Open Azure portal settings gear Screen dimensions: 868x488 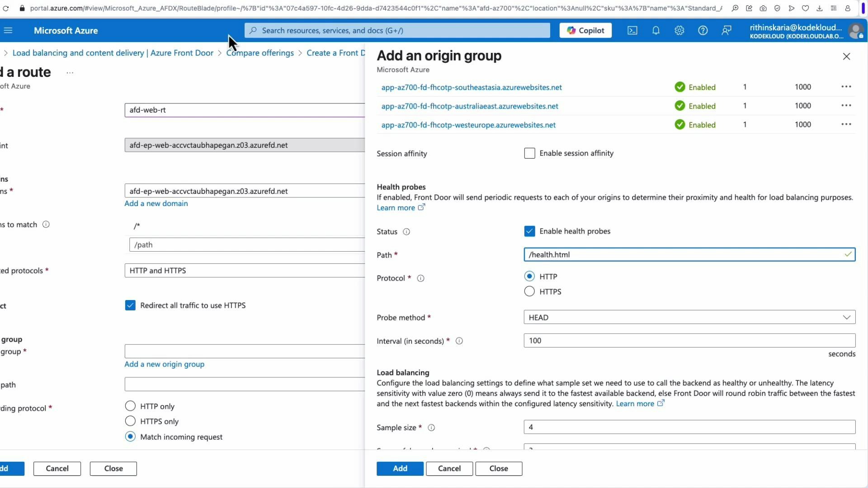coord(679,30)
